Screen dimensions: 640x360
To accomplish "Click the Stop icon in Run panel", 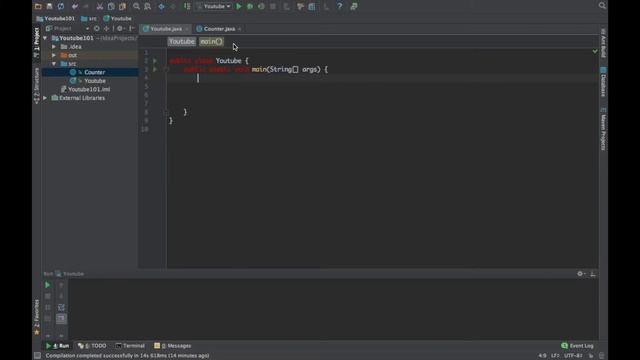I will click(x=48, y=296).
